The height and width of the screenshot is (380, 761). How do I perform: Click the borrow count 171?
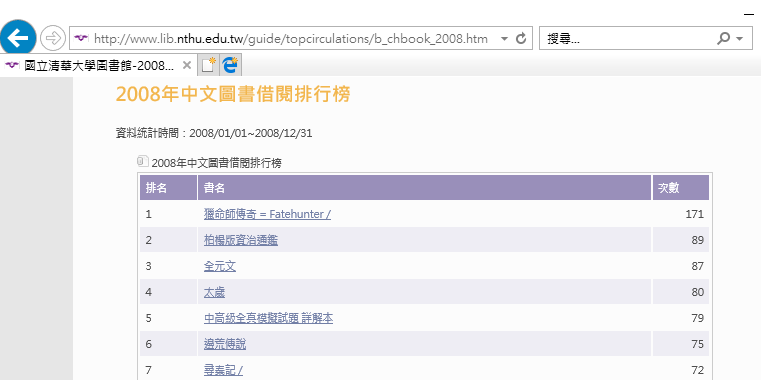pyautogui.click(x=695, y=214)
